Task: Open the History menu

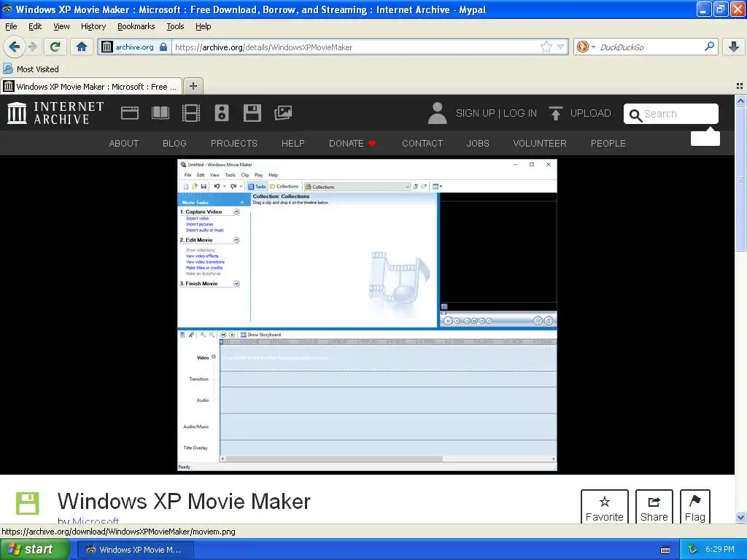Action: pos(93,26)
